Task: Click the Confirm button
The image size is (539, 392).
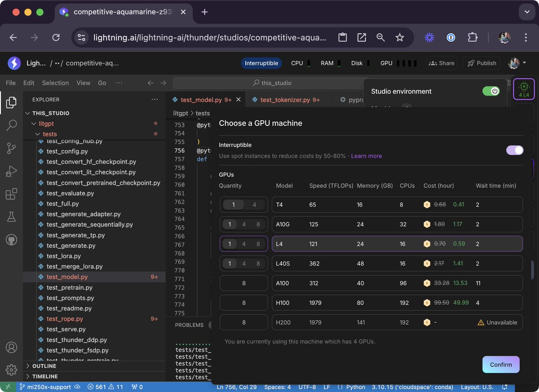Action: (x=501, y=365)
